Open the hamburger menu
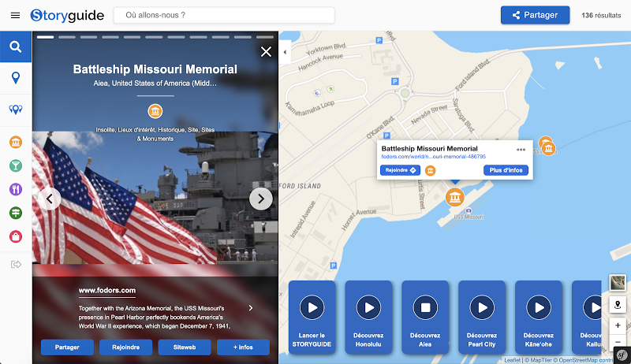Image resolution: width=631 pixels, height=364 pixels. coord(15,15)
